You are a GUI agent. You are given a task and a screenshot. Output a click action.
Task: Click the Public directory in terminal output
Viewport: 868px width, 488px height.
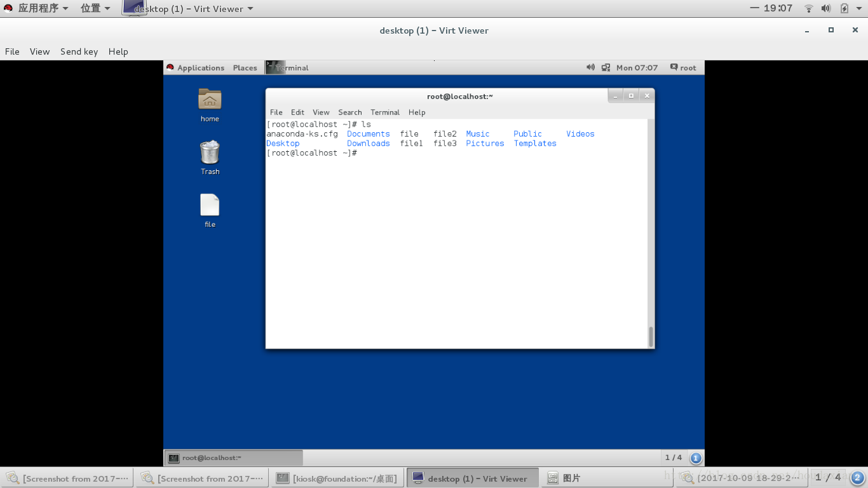point(527,134)
